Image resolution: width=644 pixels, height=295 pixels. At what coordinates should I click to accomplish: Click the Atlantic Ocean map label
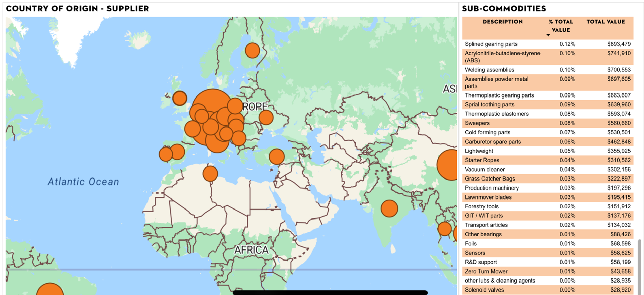tap(83, 181)
